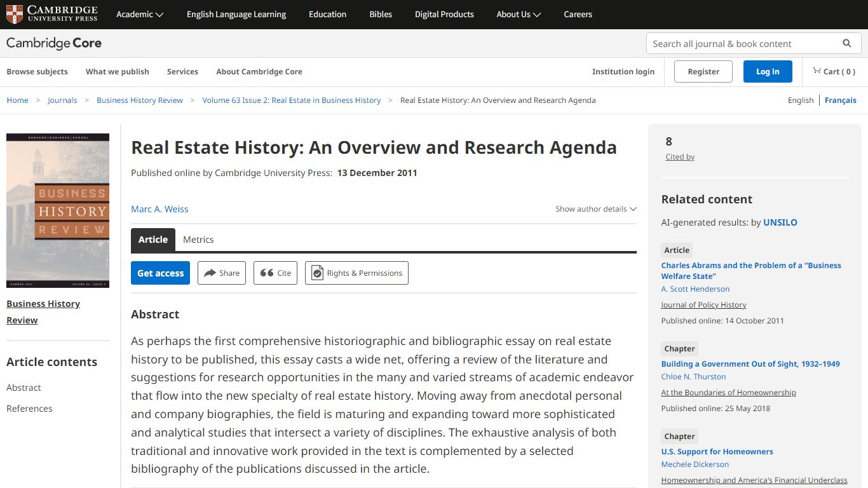Open English Language Learning menu item
This screenshot has width=868, height=488.
pos(236,14)
